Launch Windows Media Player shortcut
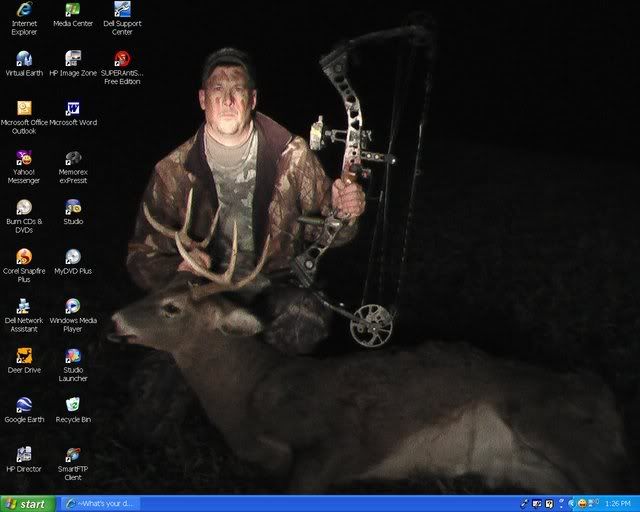This screenshot has height=512, width=640. [73, 315]
